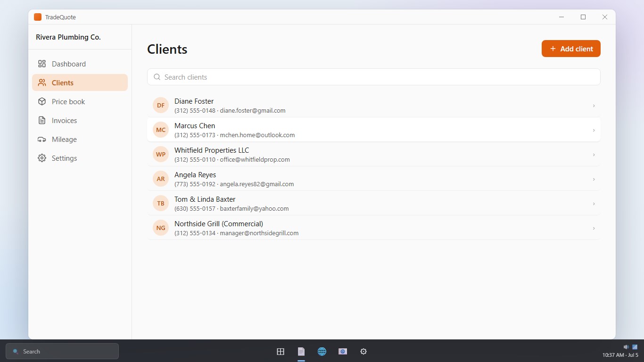Screen dimensions: 644x362
Task: Click the Settings gear icon in sidebar
Action: tap(42, 158)
